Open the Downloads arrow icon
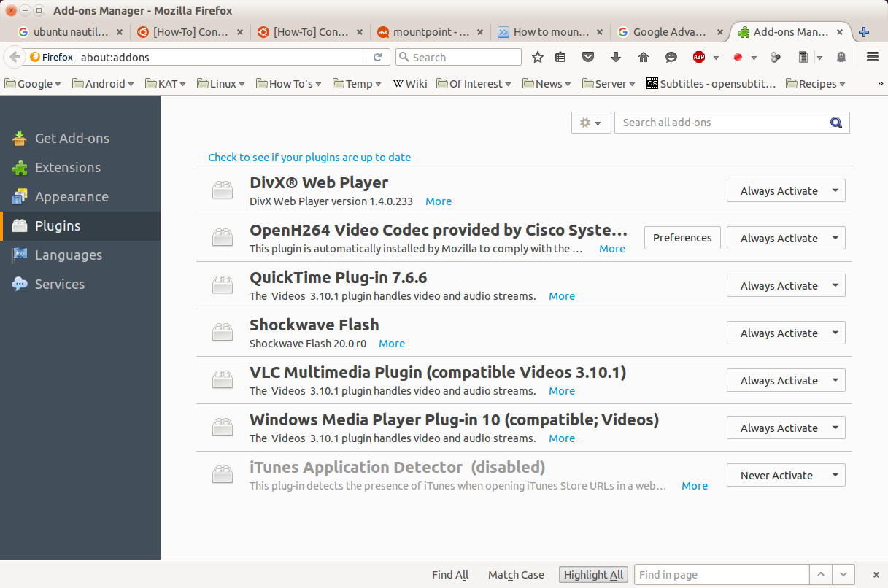The height and width of the screenshot is (588, 888). click(616, 57)
